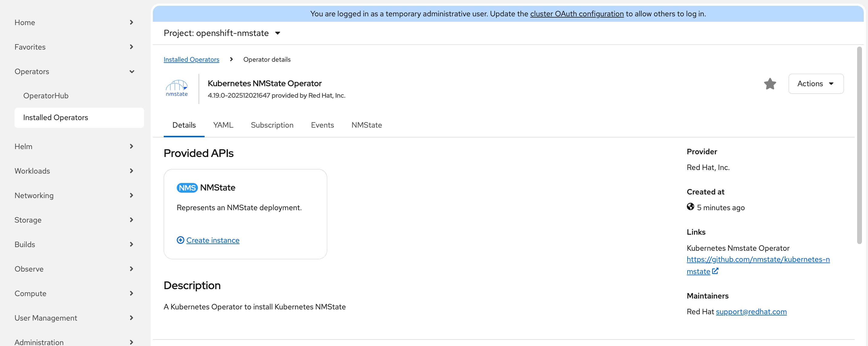868x346 pixels.
Task: Click the Create instance link
Action: [x=213, y=240]
